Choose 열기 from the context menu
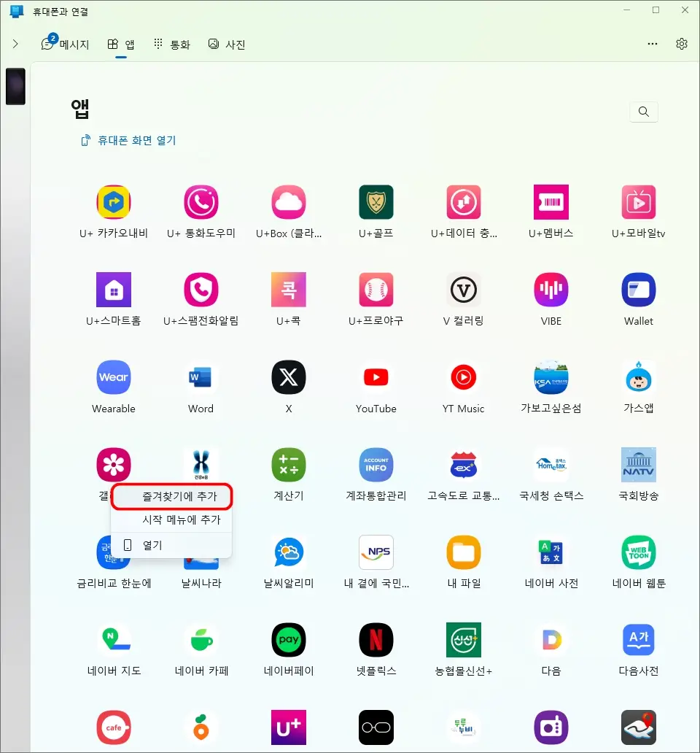The width and height of the screenshot is (700, 753). coord(171,544)
